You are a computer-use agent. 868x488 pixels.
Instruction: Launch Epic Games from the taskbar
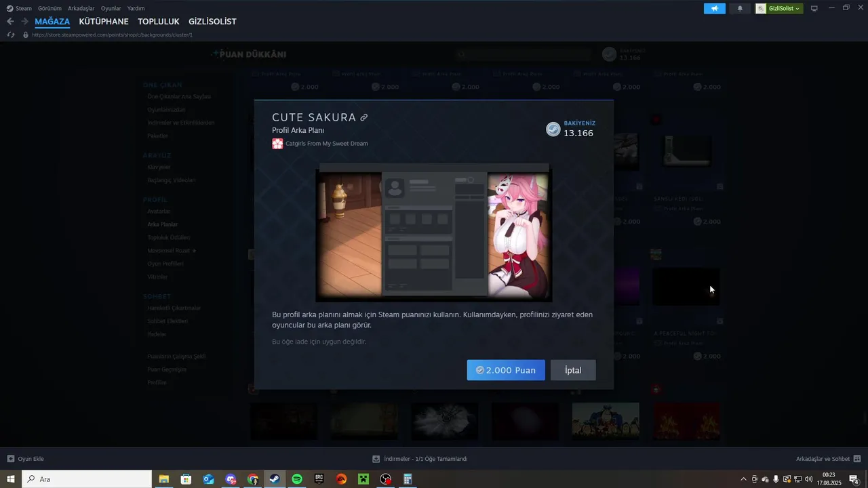tap(319, 479)
